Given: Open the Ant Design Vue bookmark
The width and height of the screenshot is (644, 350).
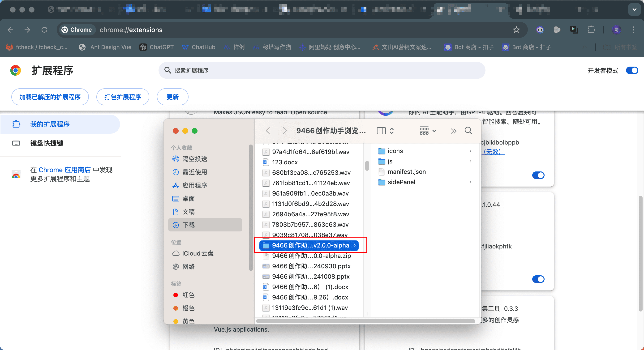Looking at the screenshot, I should click(105, 47).
